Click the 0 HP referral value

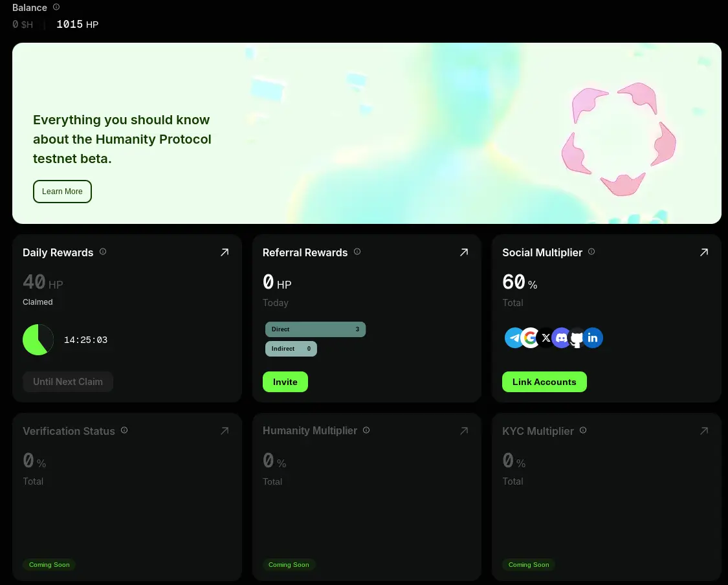(x=277, y=282)
